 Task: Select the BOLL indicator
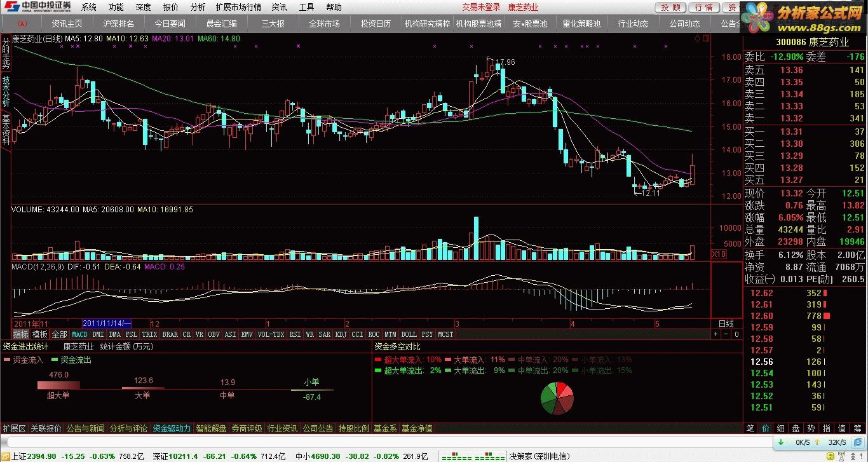pyautogui.click(x=409, y=334)
